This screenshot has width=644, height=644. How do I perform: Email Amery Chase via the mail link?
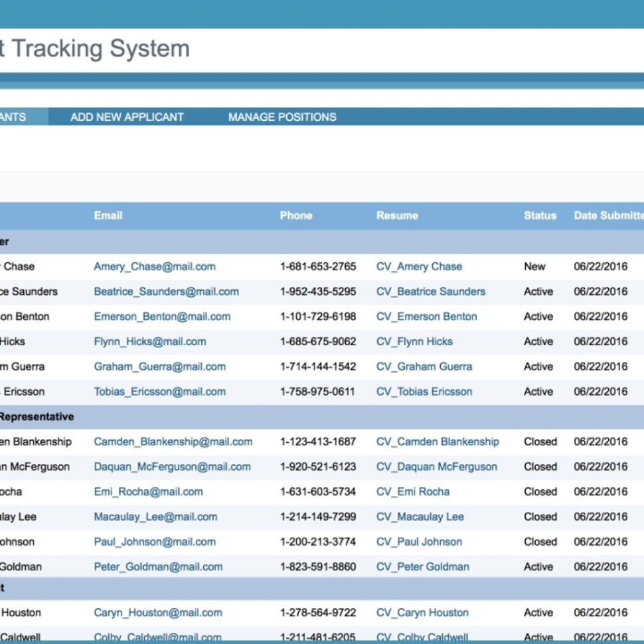tap(154, 266)
